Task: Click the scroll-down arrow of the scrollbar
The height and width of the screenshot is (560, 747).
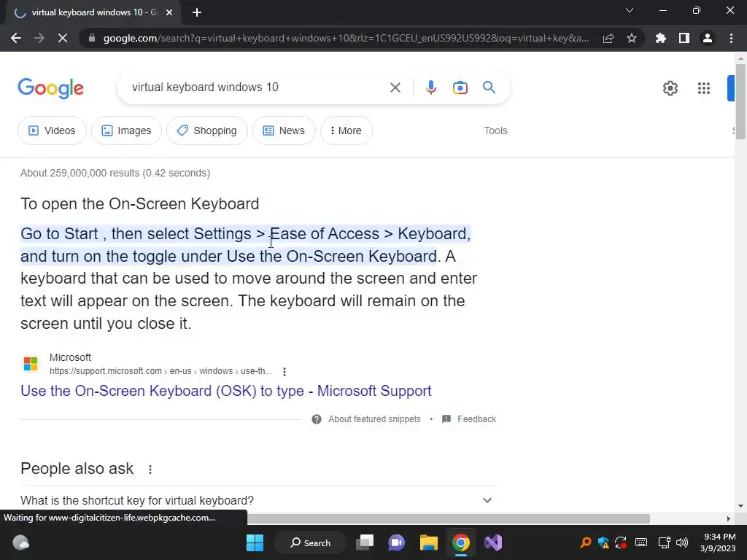Action: point(740,506)
